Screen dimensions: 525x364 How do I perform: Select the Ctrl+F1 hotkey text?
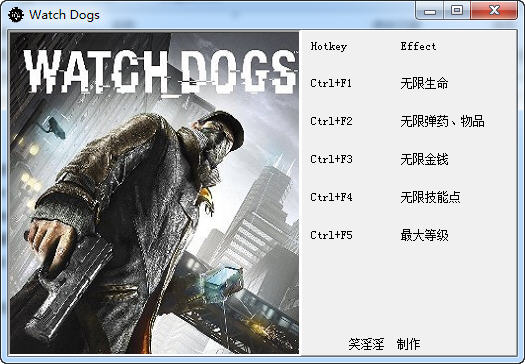pos(331,83)
